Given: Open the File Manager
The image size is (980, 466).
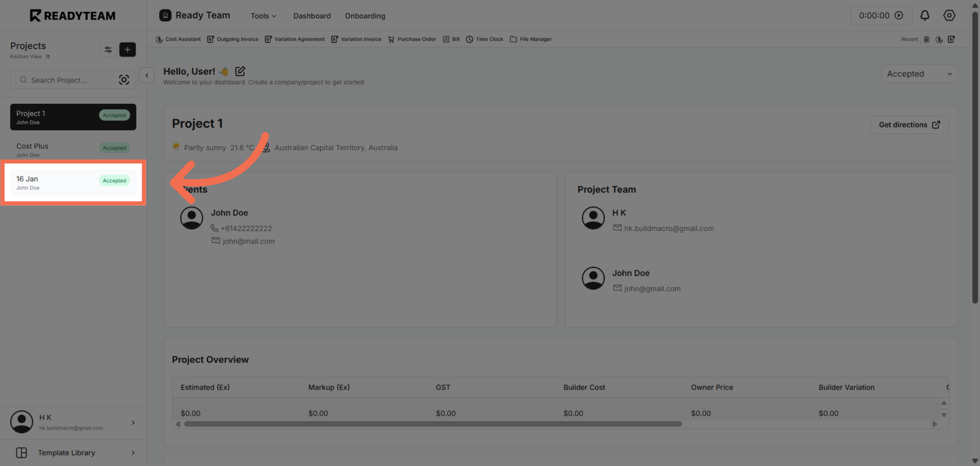Looking at the screenshot, I should click(x=530, y=39).
